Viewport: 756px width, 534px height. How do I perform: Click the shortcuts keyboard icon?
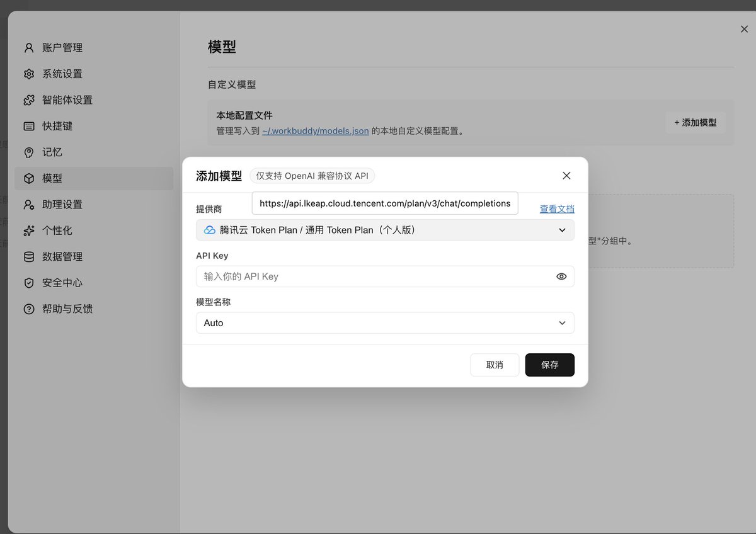click(x=29, y=126)
